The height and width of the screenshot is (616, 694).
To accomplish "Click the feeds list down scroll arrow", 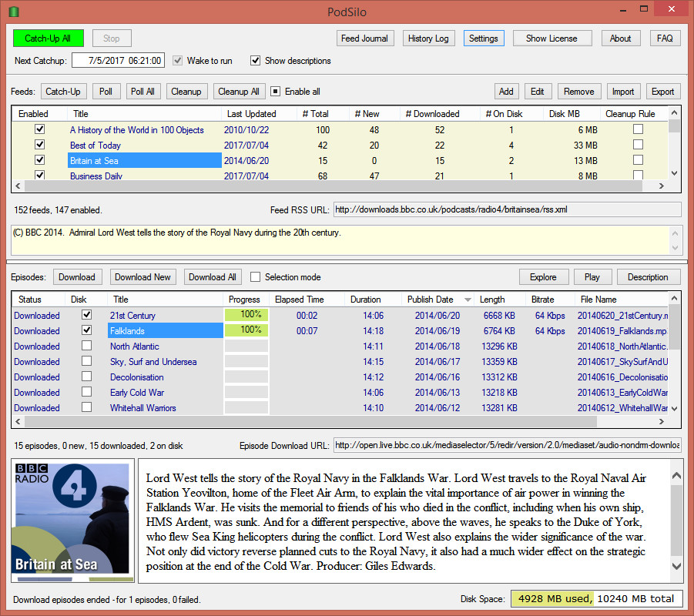I will 674,173.
